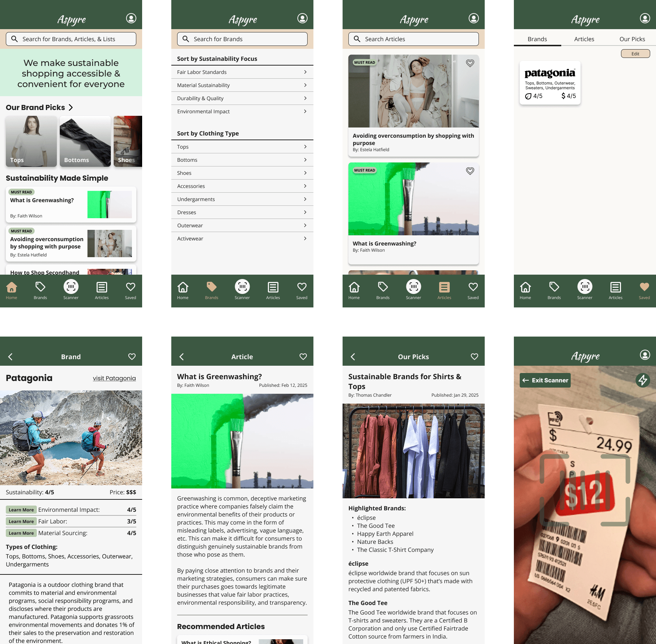Toggle the heart on Brand page header

tap(132, 357)
